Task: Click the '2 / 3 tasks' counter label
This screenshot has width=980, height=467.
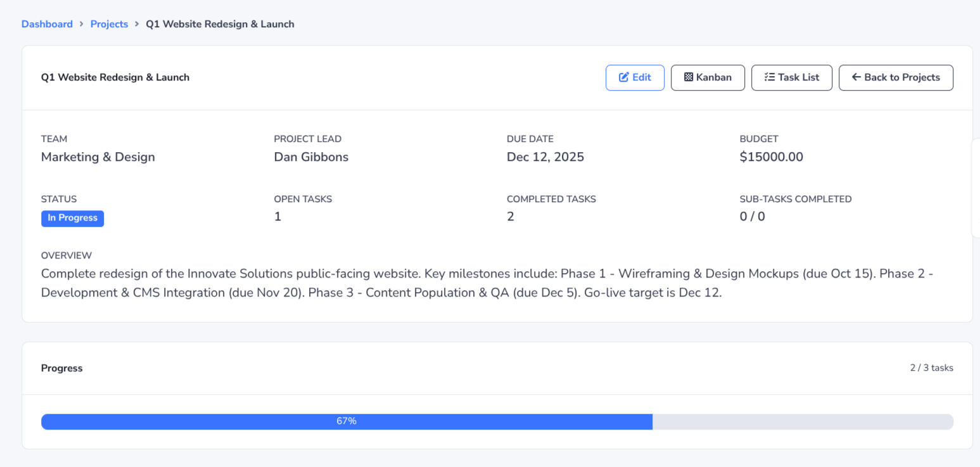Action: pos(931,368)
